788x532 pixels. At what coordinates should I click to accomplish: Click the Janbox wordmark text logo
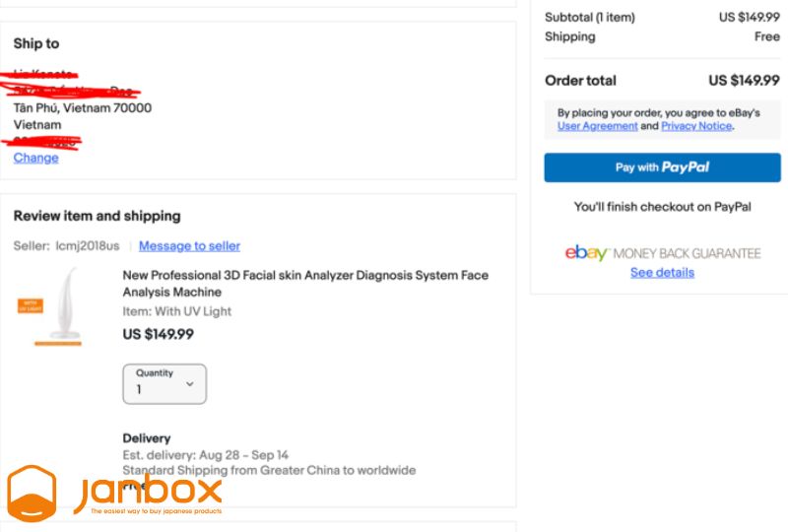(149, 493)
